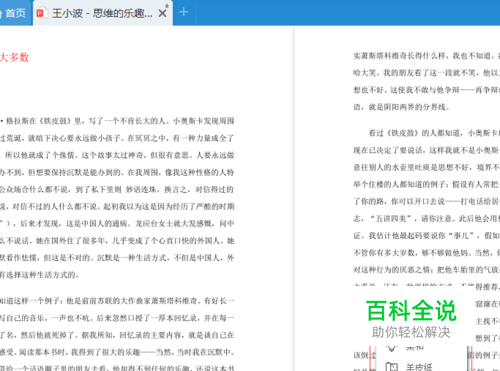Click the gray 助你轻松解决 subtitle

[x=411, y=332]
